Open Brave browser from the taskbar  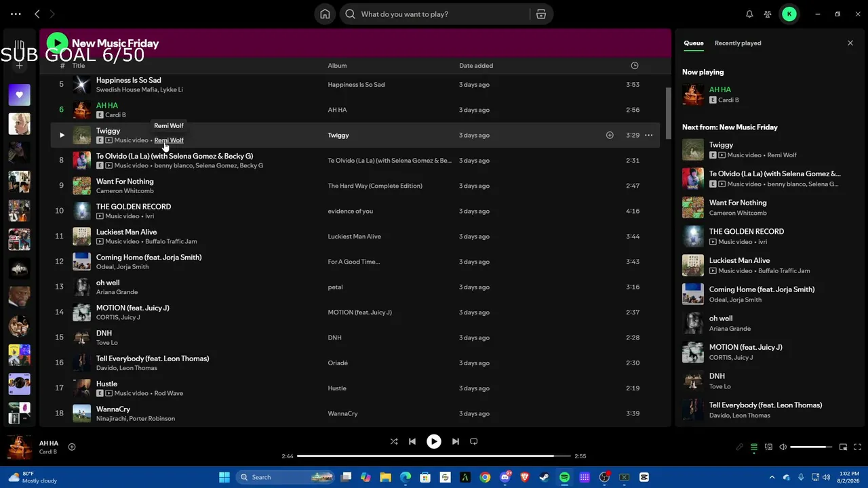tap(525, 477)
